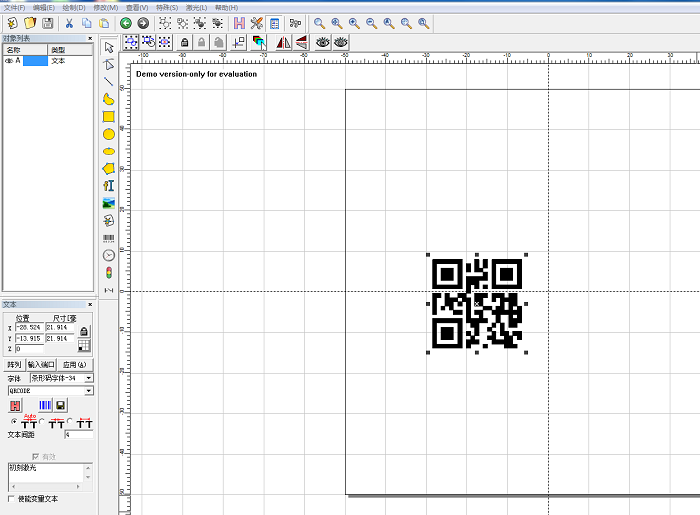Click the position reference grid icon
The width and height of the screenshot is (700, 515).
83,346
